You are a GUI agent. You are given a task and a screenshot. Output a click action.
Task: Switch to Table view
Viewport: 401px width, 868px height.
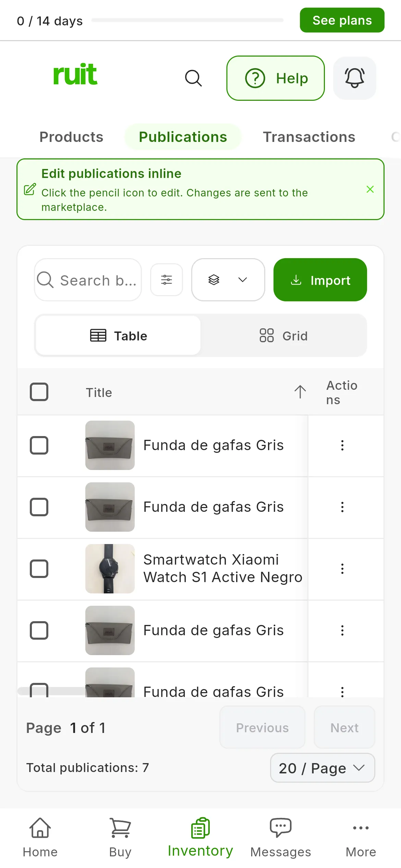(118, 336)
